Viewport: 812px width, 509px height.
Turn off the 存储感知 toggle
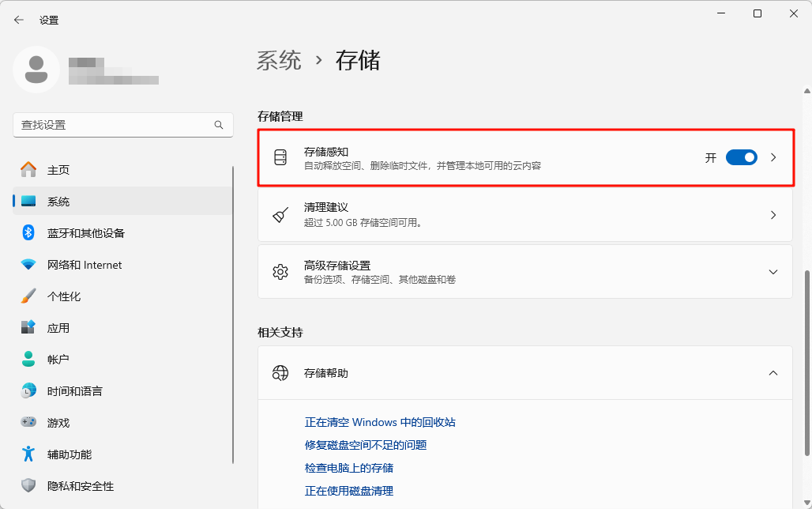(x=741, y=157)
